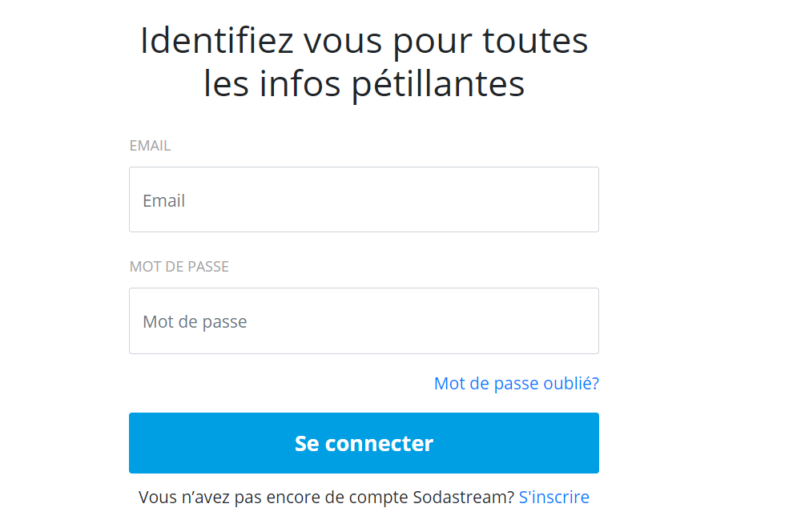The width and height of the screenshot is (793, 532).
Task: Click the sign-in button labeled Se connecter
Action: click(x=364, y=442)
